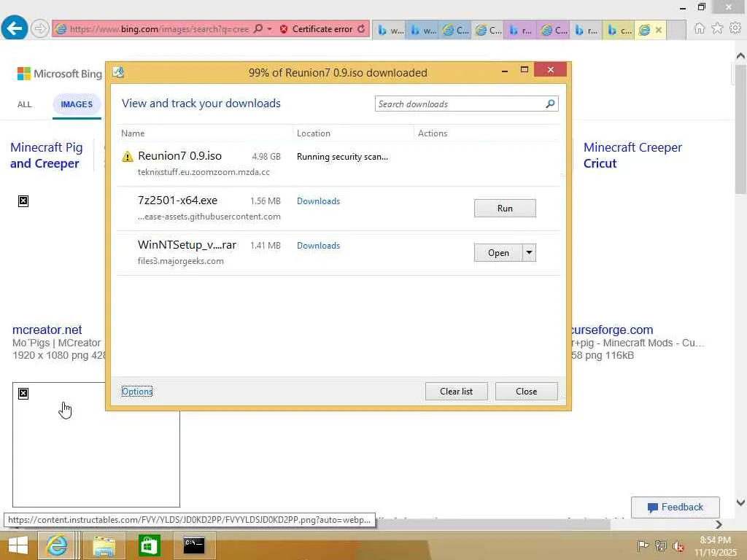
Task: Click the forward navigation arrow
Action: click(40, 28)
